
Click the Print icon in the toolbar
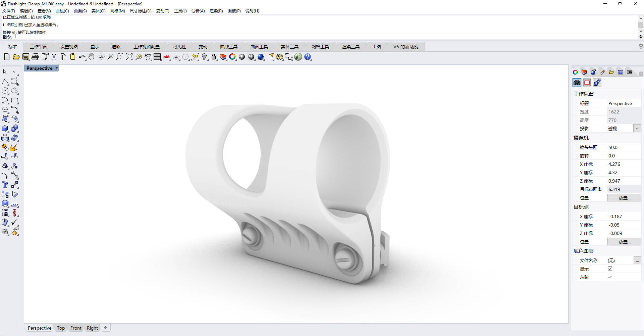click(x=35, y=57)
